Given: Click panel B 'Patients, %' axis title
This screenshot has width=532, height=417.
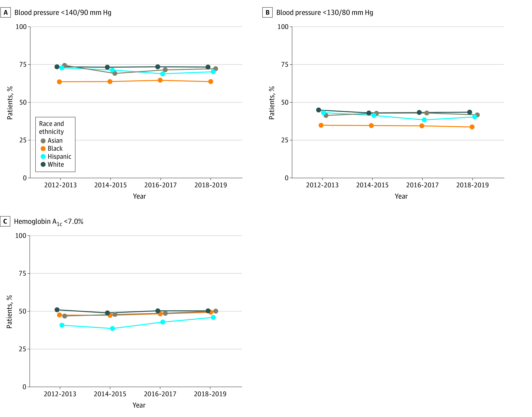Looking at the screenshot, I should 272,103.
